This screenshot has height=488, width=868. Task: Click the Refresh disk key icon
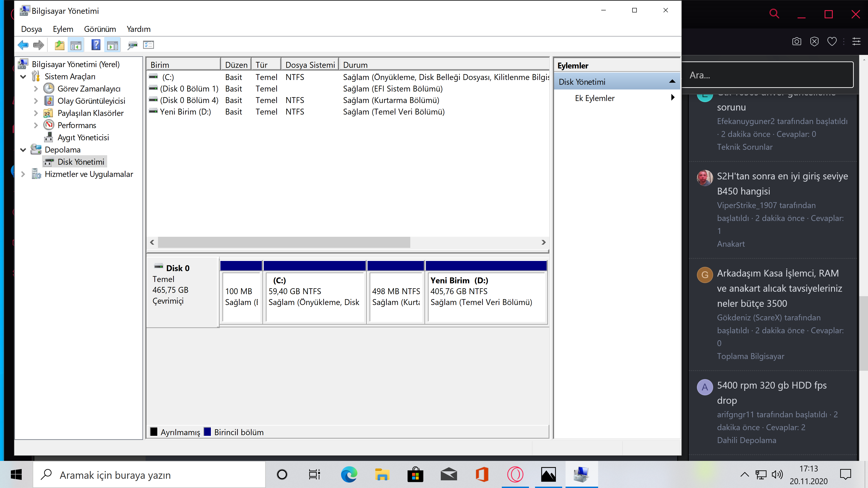click(x=132, y=45)
